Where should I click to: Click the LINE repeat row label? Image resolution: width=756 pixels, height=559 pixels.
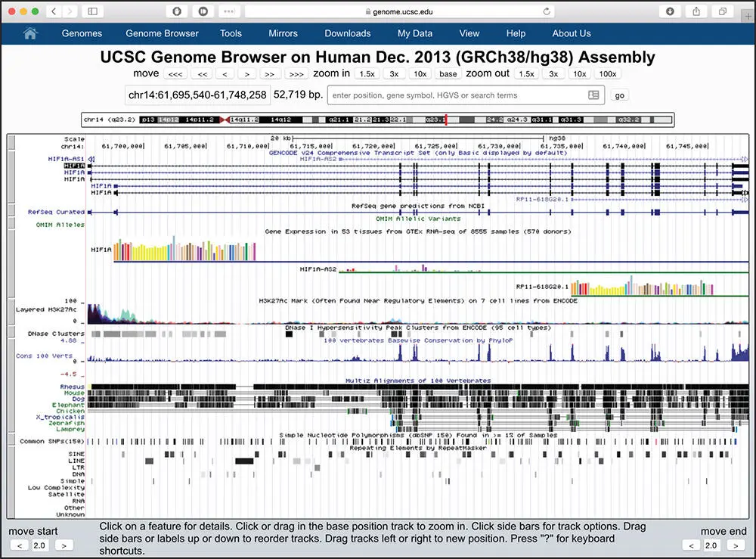pyautogui.click(x=76, y=461)
